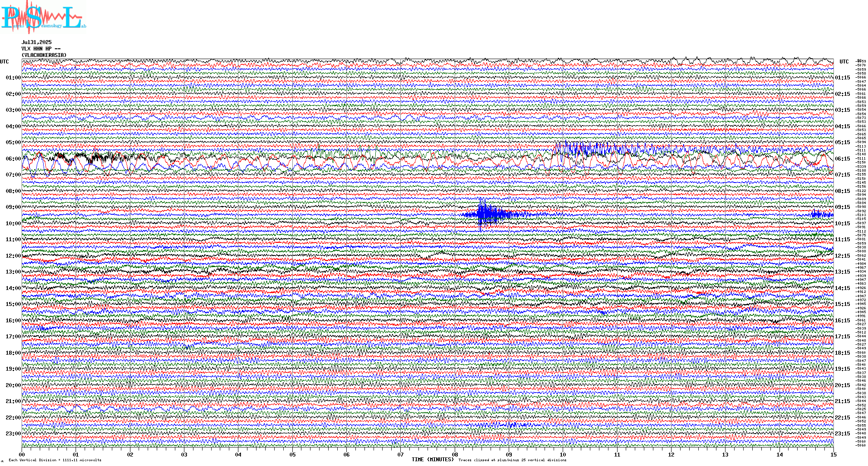Click minute tick 12 on the bottom axis
The width and height of the screenshot is (868, 466).
pyautogui.click(x=671, y=454)
